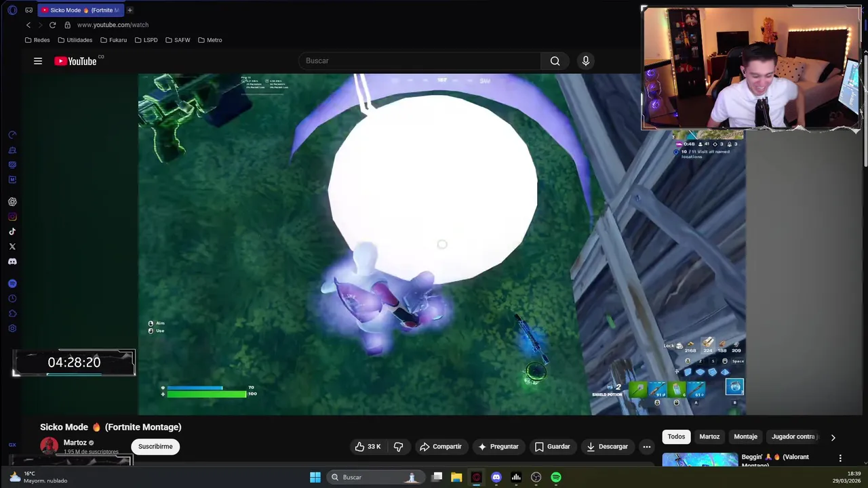Open the Martoz channel avatar

coord(49,446)
